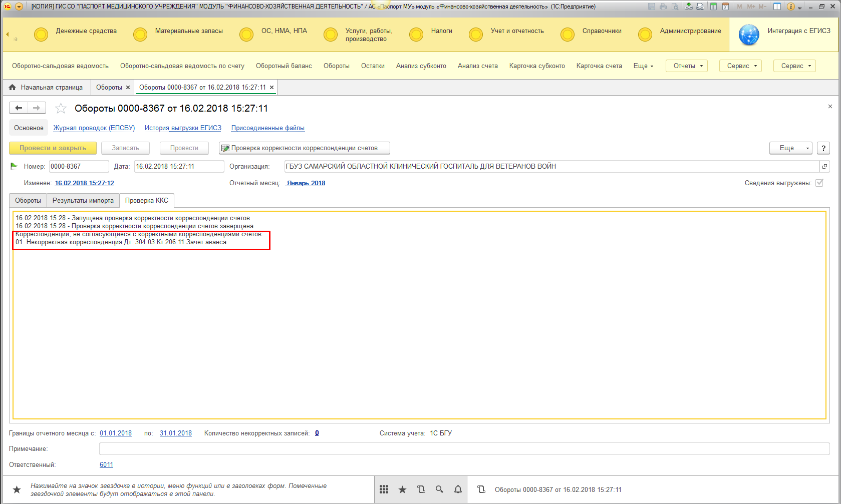This screenshot has width=841, height=504.
Task: Open the Интеграция с ЕГИСЗ globe section
Action: tap(749, 35)
